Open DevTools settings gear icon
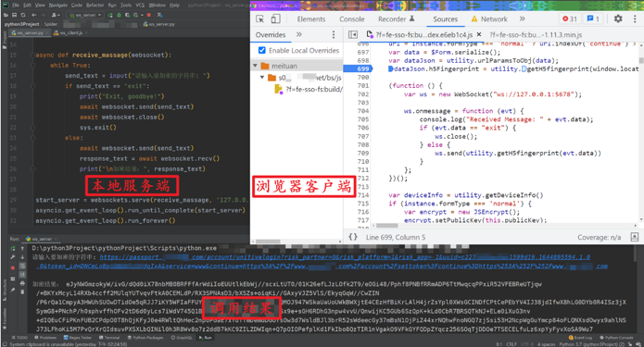Screen dimensions: 644x347 point(618,19)
